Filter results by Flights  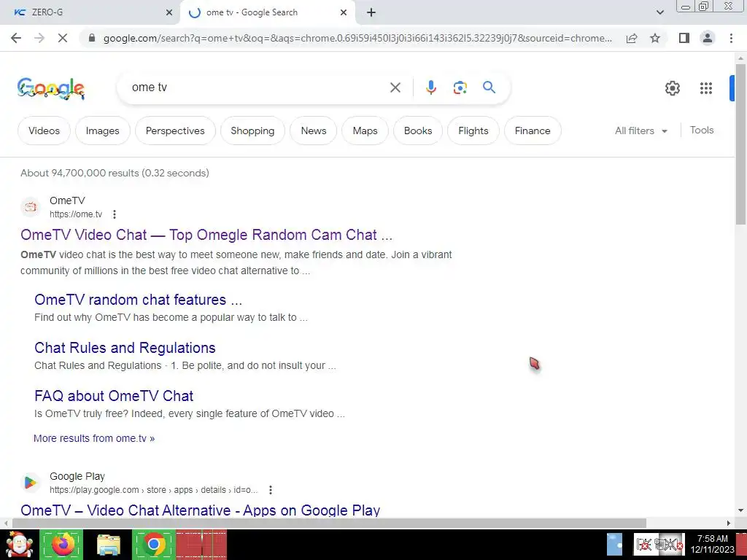473,131
